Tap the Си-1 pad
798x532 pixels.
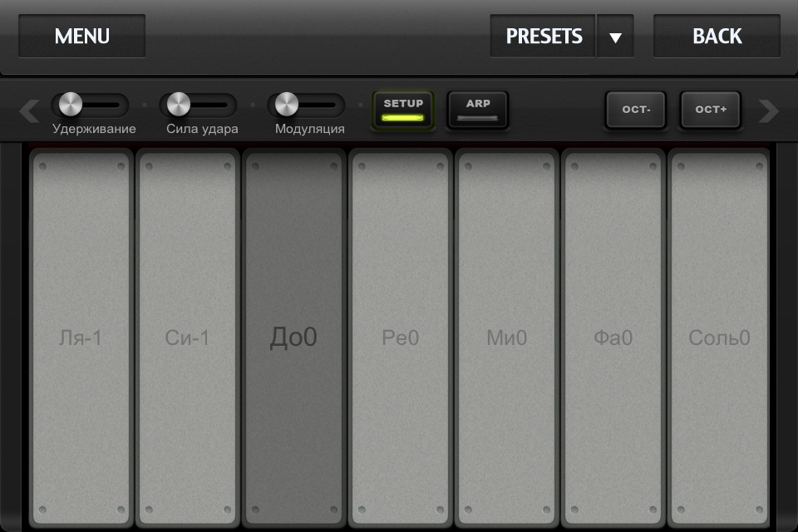point(187,338)
